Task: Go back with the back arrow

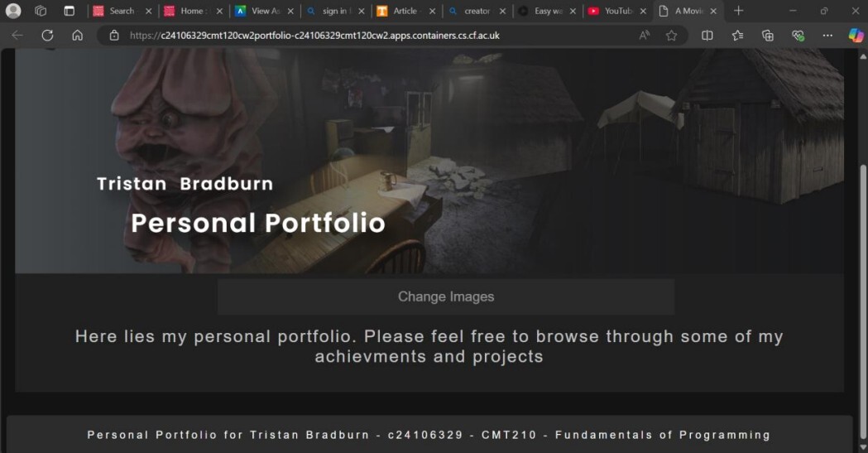Action: (17, 36)
